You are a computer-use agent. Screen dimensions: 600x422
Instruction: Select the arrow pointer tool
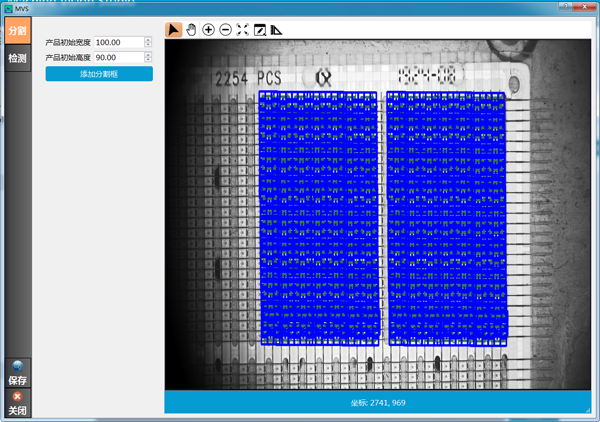click(x=173, y=30)
